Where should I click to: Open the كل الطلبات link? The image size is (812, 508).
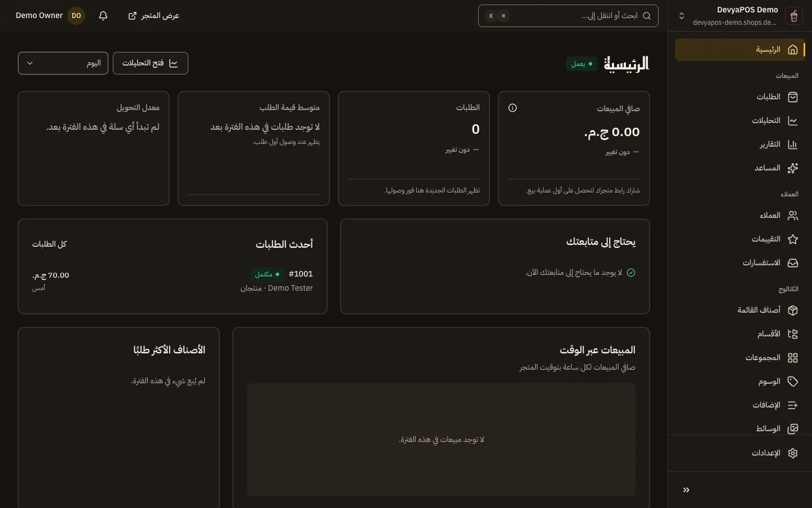point(50,244)
